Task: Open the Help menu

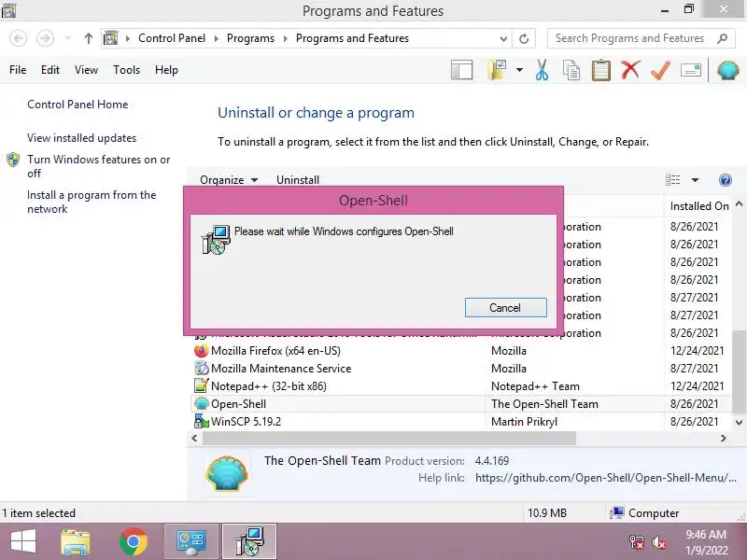Action: [166, 70]
